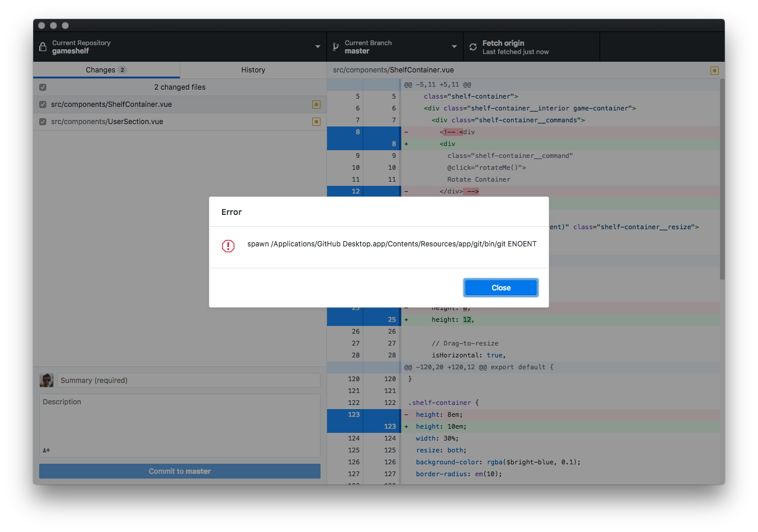Click modified status icon for UserSection.vue row
This screenshot has height=532, width=758.
(x=316, y=122)
